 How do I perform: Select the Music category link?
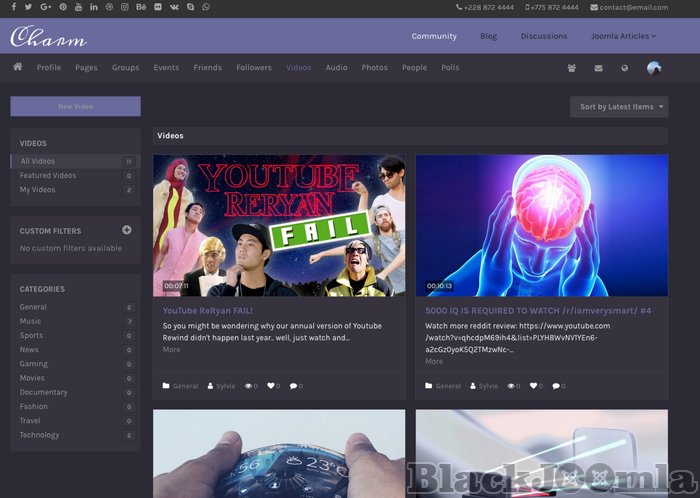click(31, 321)
